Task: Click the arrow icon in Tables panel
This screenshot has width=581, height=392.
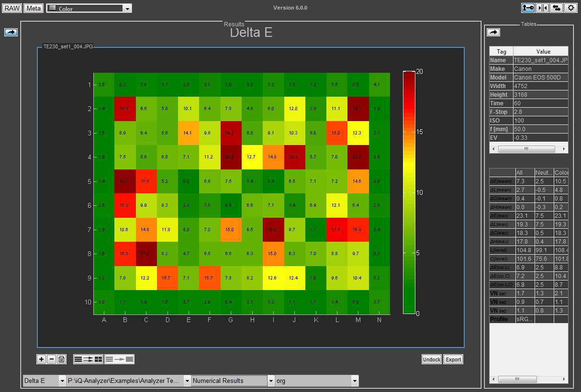Action: click(x=493, y=32)
